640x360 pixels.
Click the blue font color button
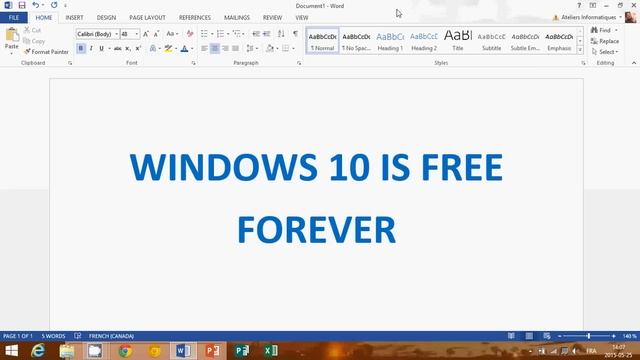pos(184,49)
